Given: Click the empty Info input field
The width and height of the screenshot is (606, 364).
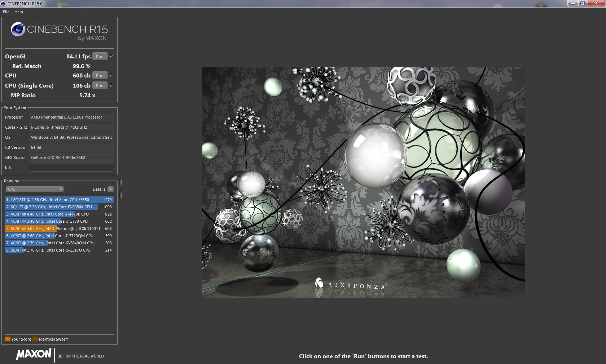Looking at the screenshot, I should coord(71,168).
